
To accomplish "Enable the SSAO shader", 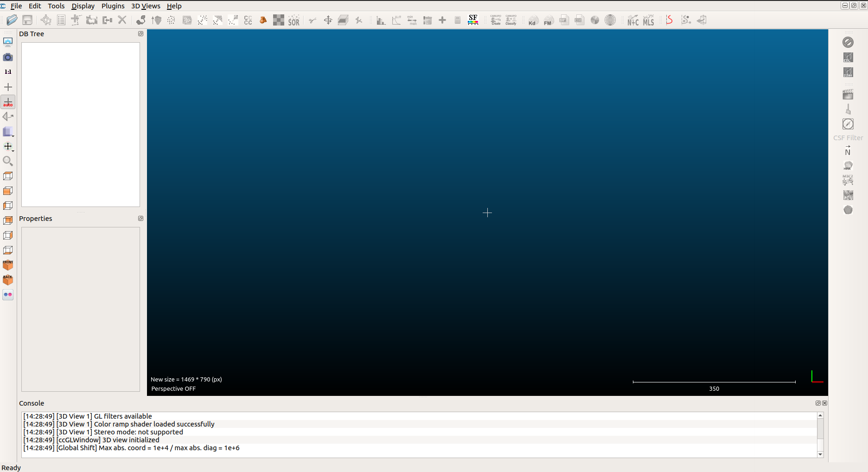I will (848, 72).
